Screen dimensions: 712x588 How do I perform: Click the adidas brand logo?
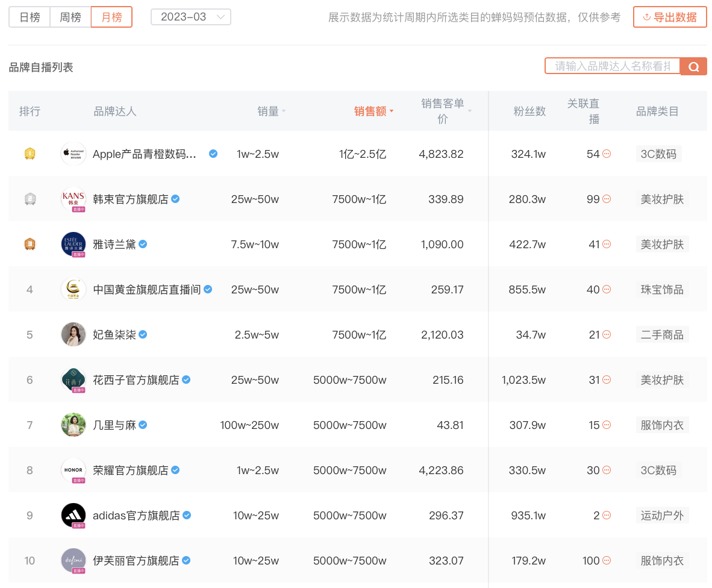(x=73, y=515)
